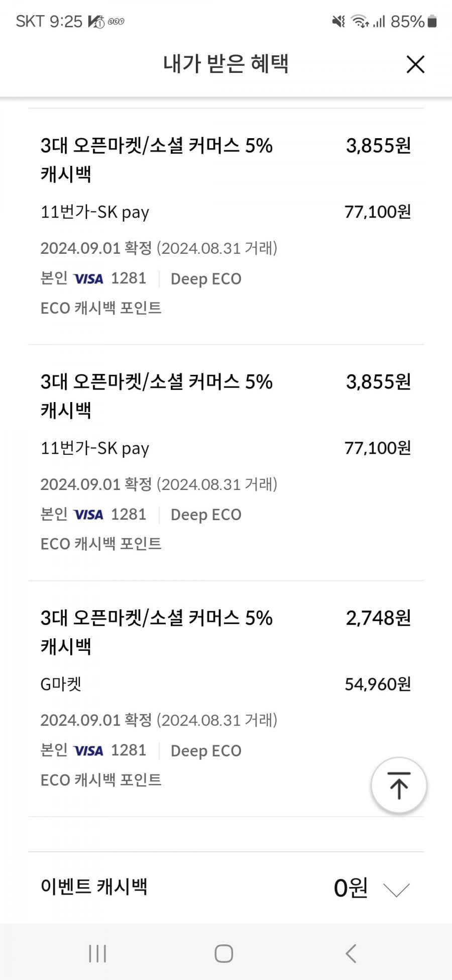Close the 내가 받은 혜택 page
The width and height of the screenshot is (452, 980).
[415, 64]
